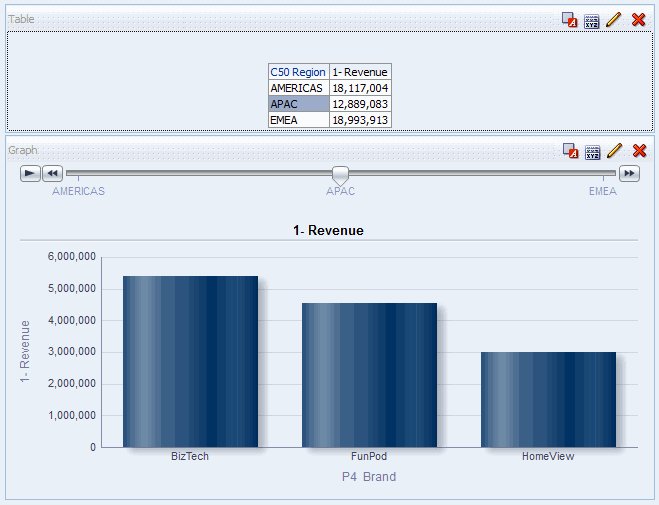Click the format container icon in Table header
659x505 pixels.
[570, 20]
